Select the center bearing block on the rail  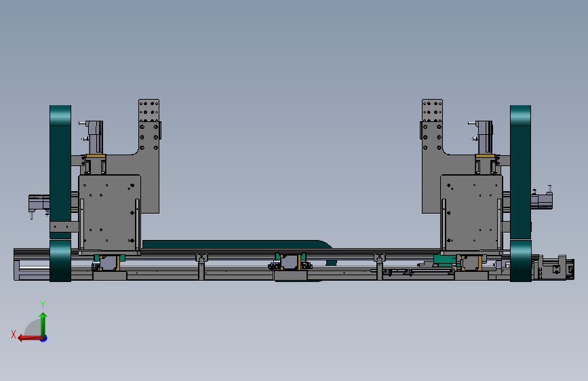point(290,262)
